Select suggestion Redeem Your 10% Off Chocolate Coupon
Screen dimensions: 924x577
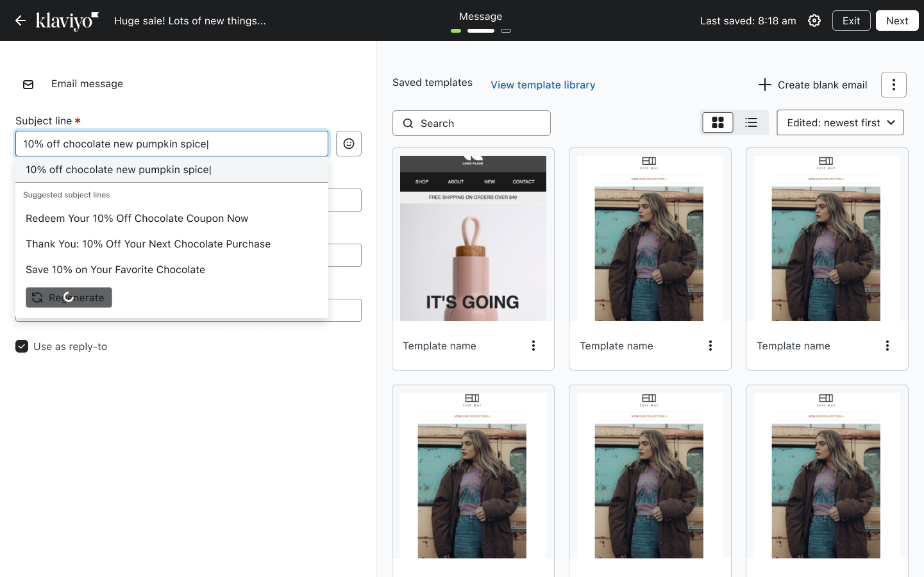click(x=137, y=219)
